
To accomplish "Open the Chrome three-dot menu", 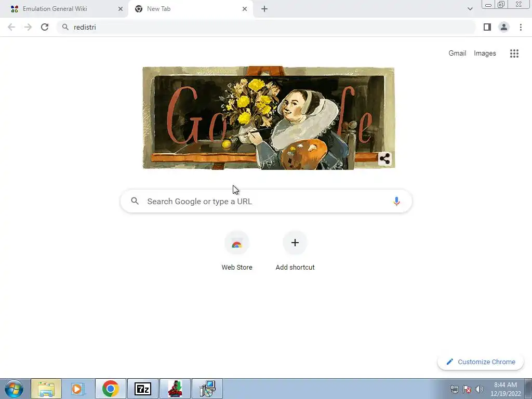I will point(521,27).
